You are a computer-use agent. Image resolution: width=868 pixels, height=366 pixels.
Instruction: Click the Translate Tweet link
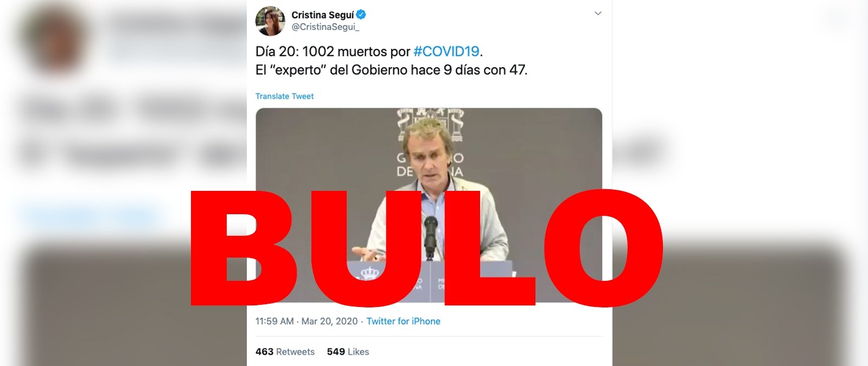pos(284,96)
